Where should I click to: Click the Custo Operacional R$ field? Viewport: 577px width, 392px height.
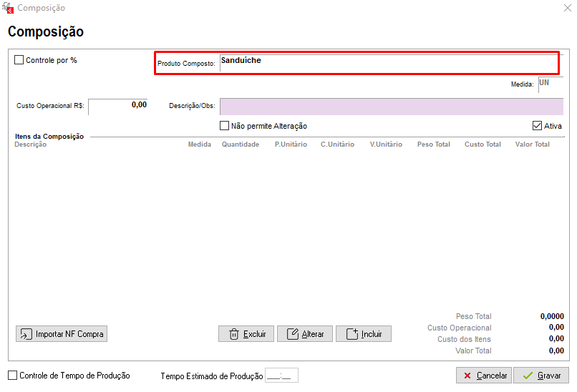pyautogui.click(x=117, y=107)
